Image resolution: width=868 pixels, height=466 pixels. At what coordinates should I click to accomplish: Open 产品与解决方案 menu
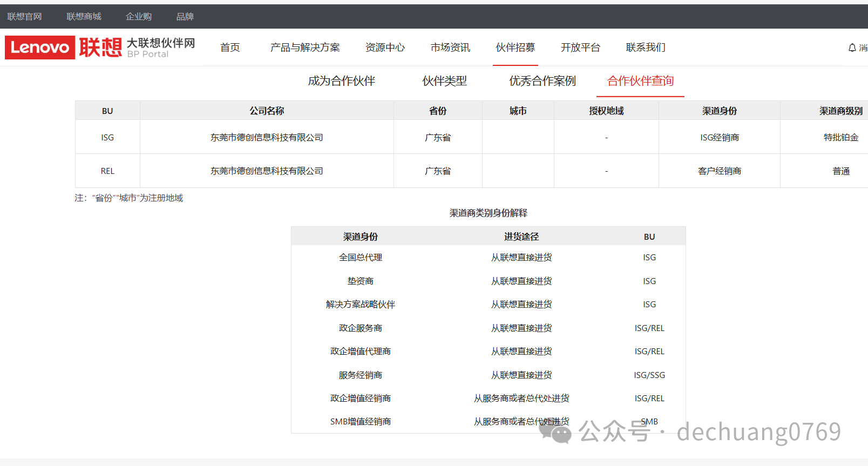pos(305,48)
